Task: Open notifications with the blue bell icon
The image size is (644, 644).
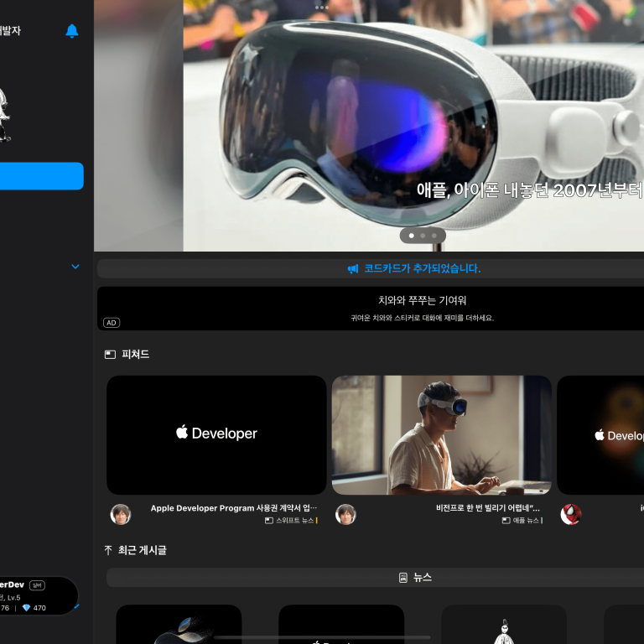Action: click(72, 31)
